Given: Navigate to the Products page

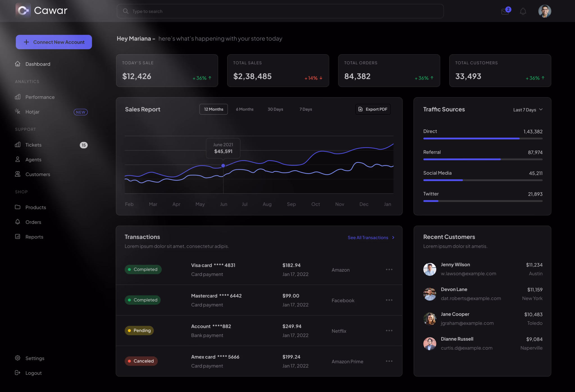Looking at the screenshot, I should coord(35,207).
